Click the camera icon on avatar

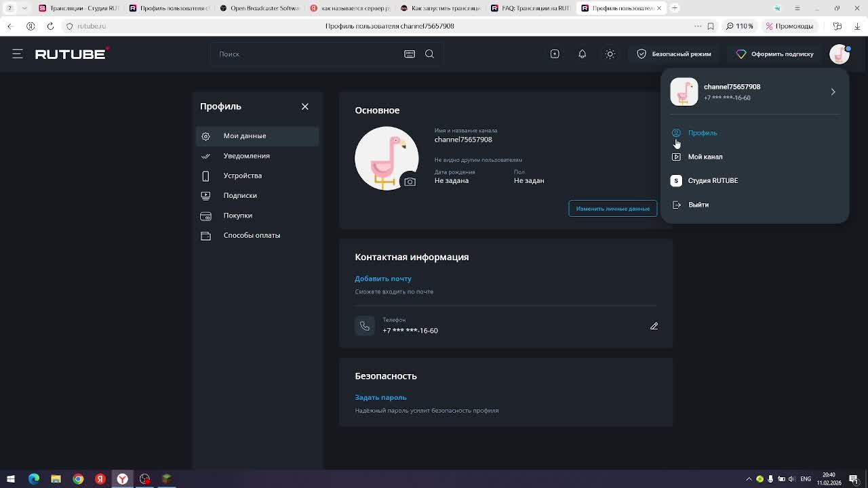410,182
